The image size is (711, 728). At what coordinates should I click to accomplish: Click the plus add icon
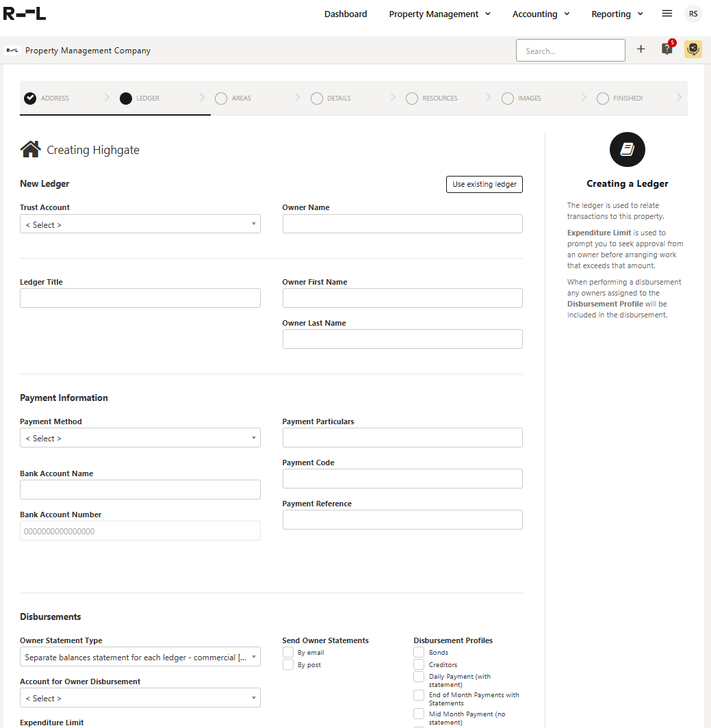click(641, 49)
